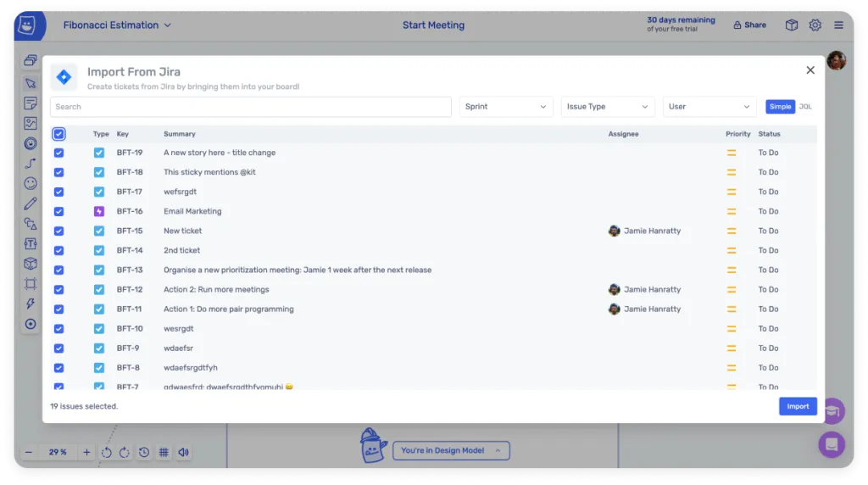868x485 pixels.
Task: Open the Sprint filter dropdown
Action: point(506,107)
